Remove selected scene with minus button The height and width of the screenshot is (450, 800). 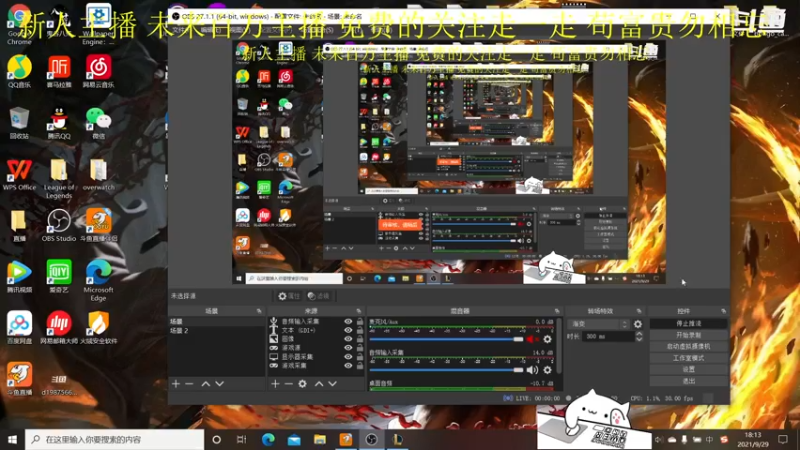pyautogui.click(x=189, y=384)
